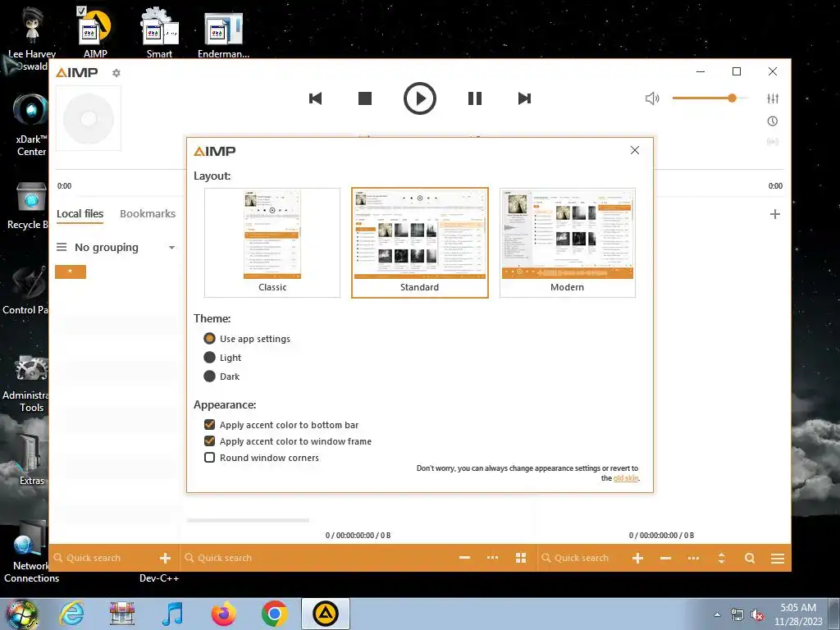
Task: Select the Smart desktop shortcut
Action: point(159,32)
